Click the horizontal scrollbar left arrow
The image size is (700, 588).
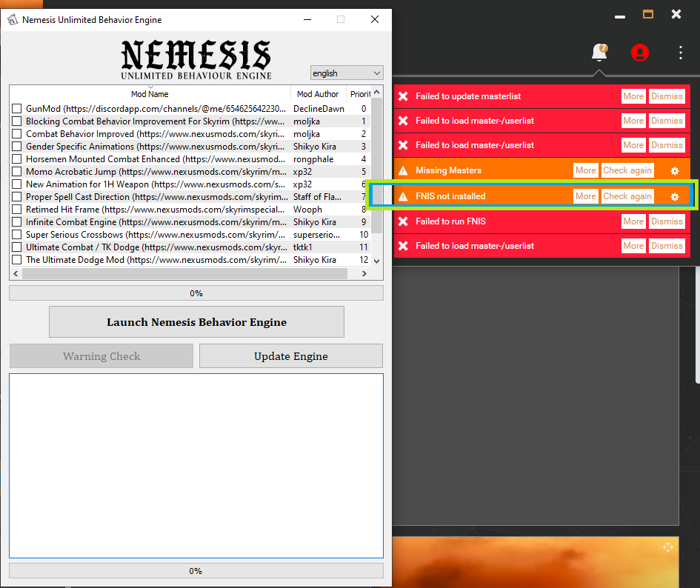pyautogui.click(x=16, y=274)
